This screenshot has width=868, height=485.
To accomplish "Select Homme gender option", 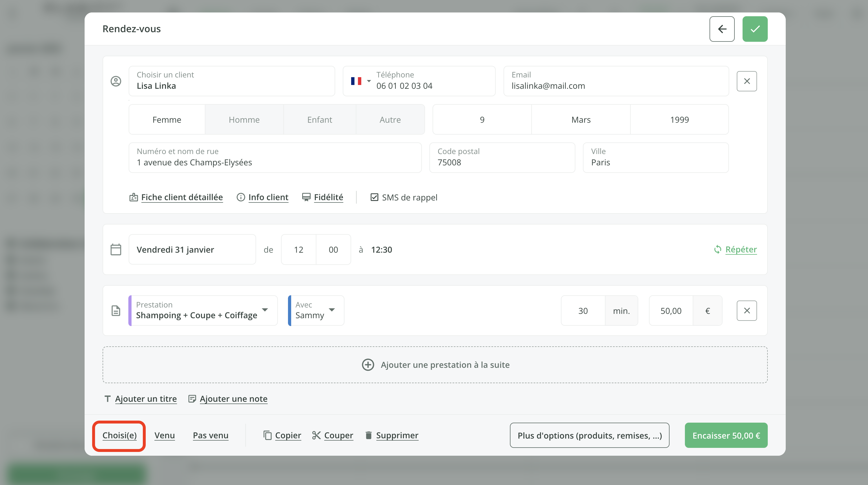I will [x=244, y=120].
